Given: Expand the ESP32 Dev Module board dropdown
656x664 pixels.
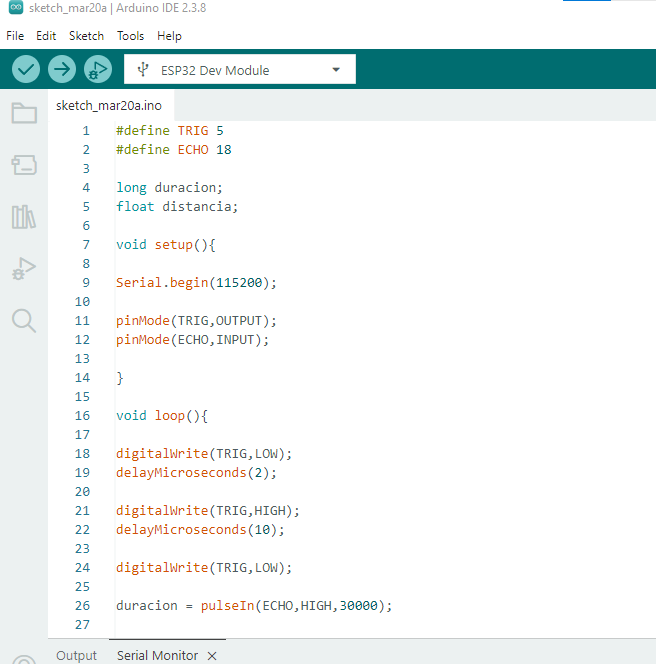Looking at the screenshot, I should (x=336, y=69).
